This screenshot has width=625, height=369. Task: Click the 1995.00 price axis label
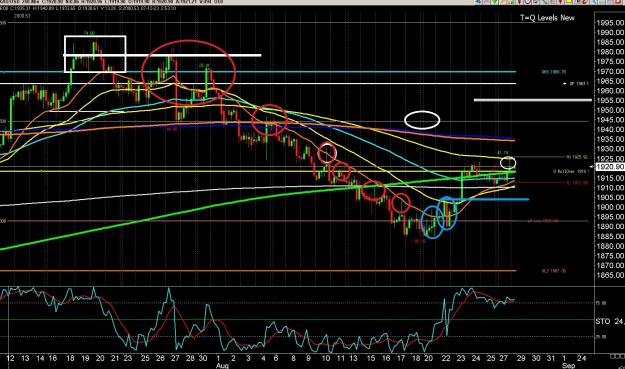(x=610, y=23)
